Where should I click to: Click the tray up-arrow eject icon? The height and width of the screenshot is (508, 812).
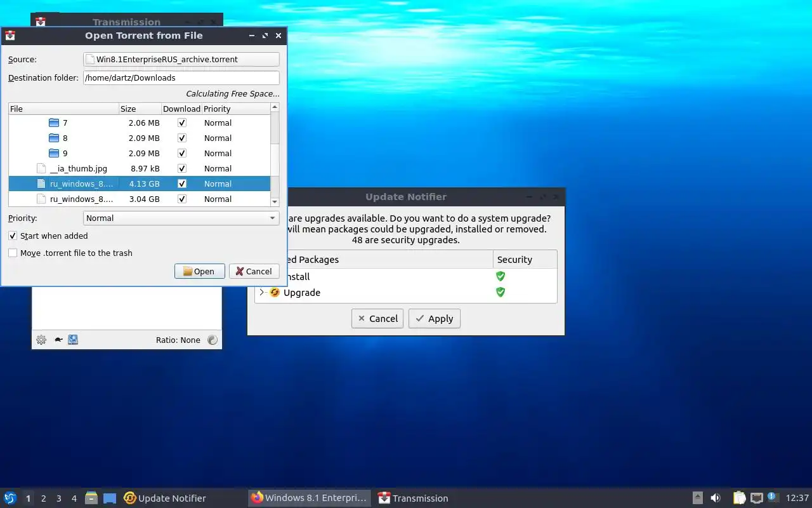click(x=697, y=498)
